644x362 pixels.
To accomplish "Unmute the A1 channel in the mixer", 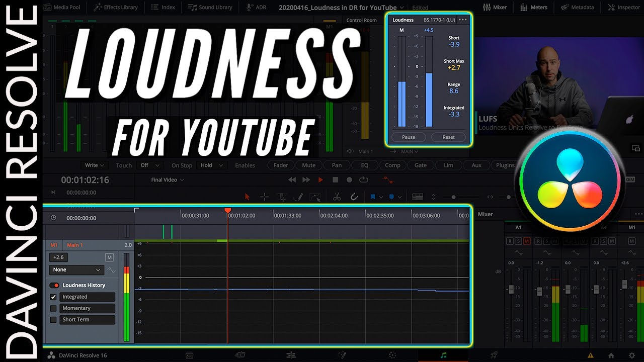I will click(x=527, y=241).
